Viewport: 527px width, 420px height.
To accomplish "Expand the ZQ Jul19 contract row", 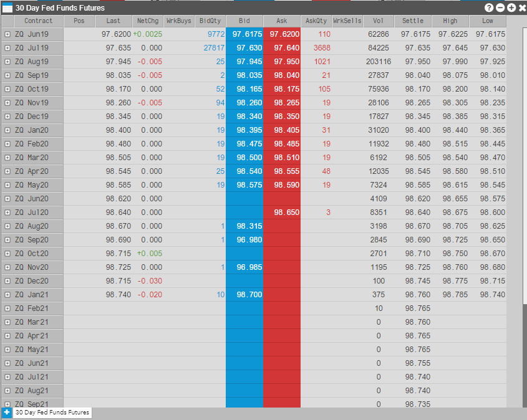I will [7, 48].
